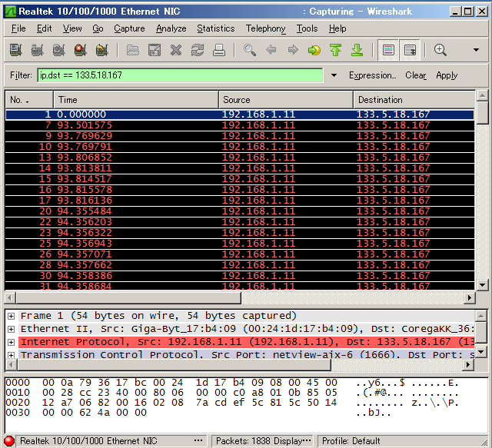Open the Help menu
This screenshot has width=492, height=448.
click(x=337, y=28)
